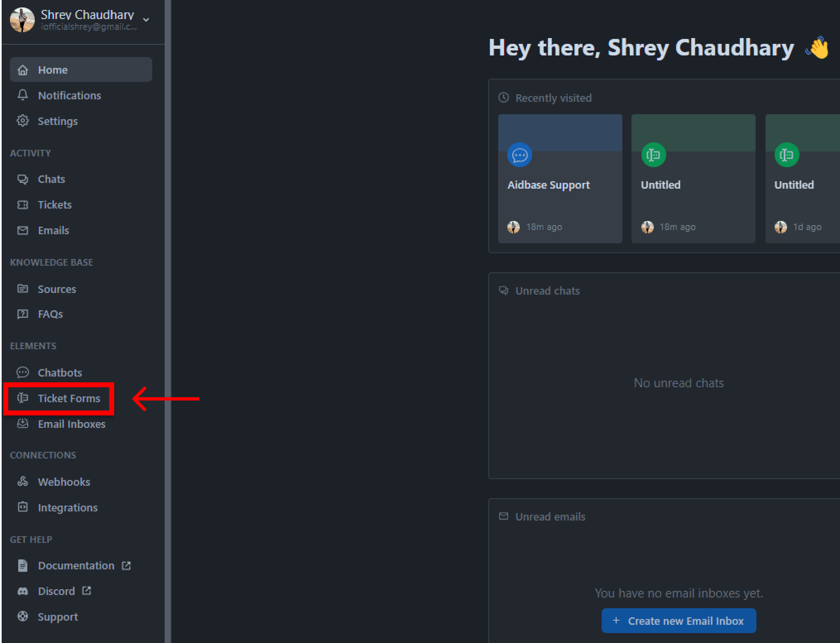840x643 pixels.
Task: Click the Webhooks icon
Action: click(x=23, y=482)
